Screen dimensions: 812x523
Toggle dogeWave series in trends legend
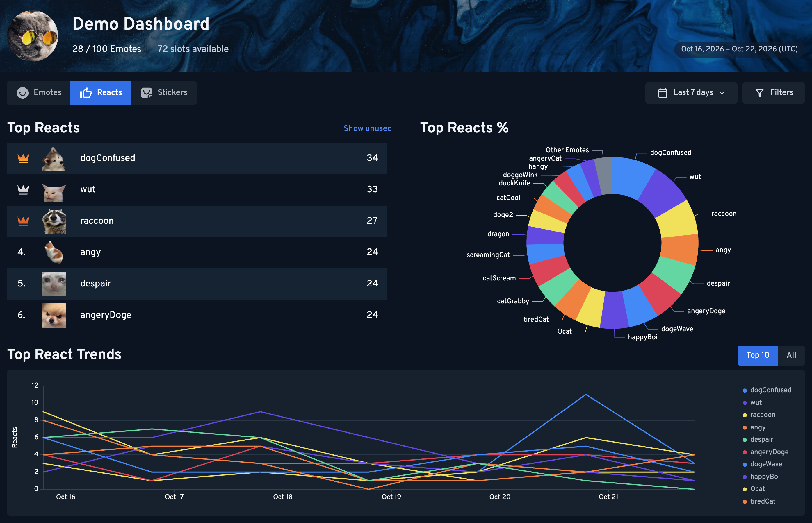coord(762,464)
